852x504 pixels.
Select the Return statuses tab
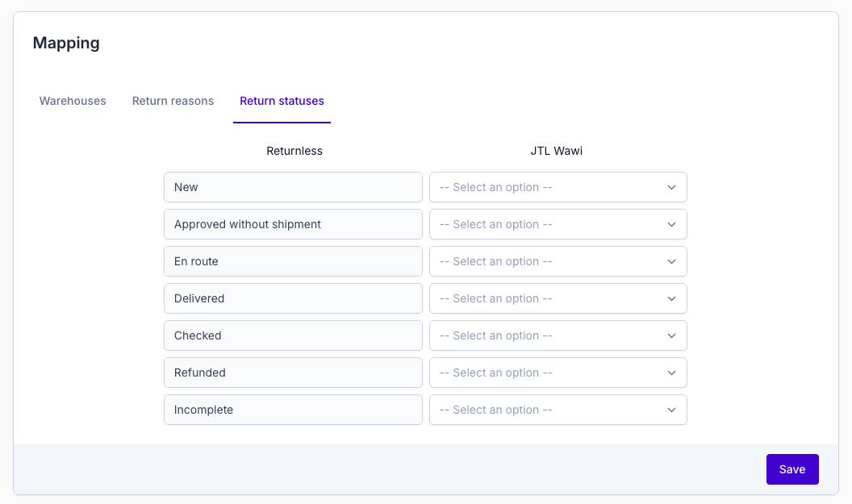coord(282,101)
